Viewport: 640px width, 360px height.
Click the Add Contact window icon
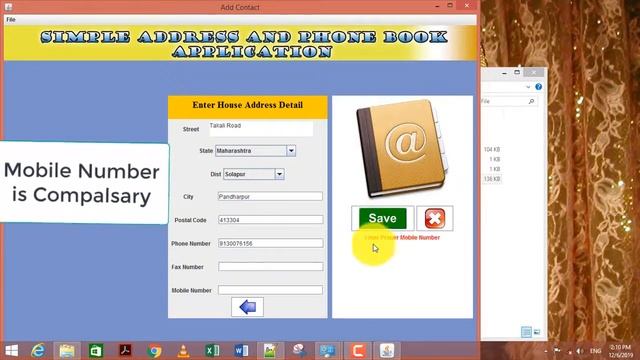coord(8,7)
